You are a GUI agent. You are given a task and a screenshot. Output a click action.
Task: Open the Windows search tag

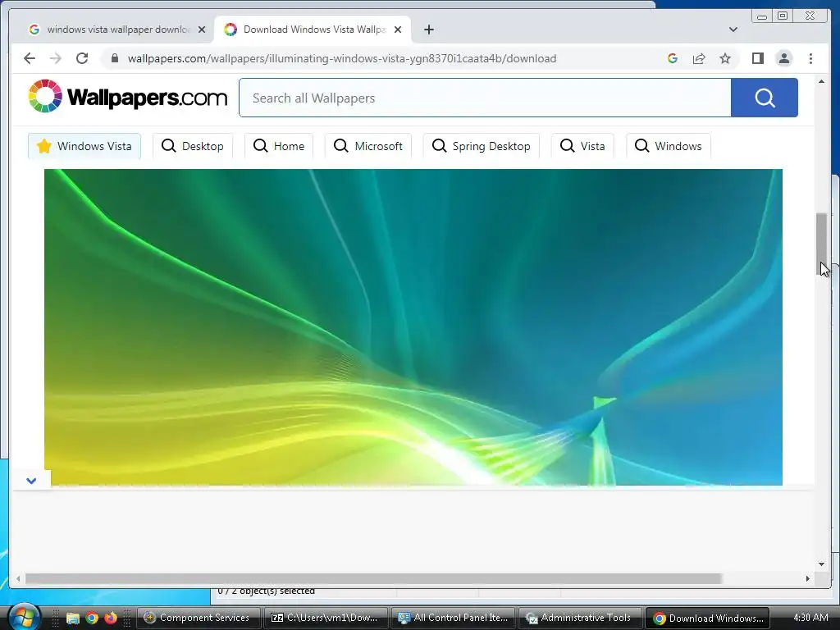pyautogui.click(x=668, y=146)
